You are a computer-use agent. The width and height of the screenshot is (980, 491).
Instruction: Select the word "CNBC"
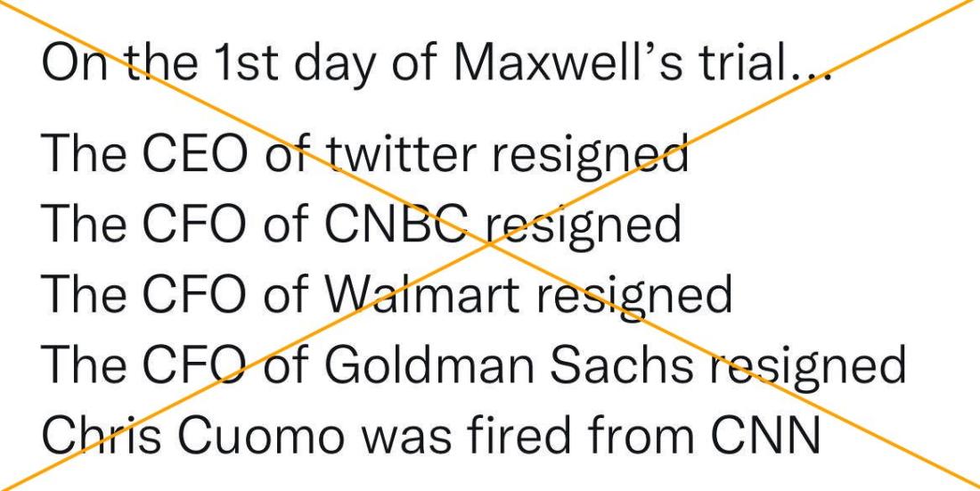(402, 224)
